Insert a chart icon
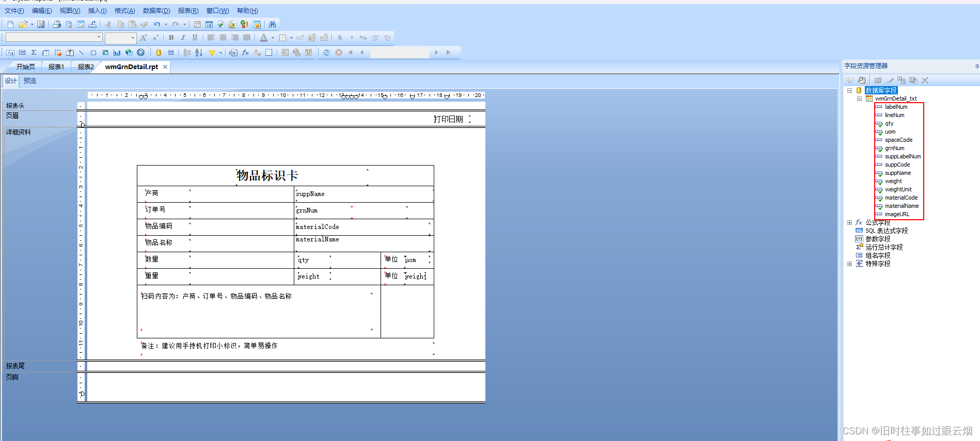 click(x=117, y=53)
